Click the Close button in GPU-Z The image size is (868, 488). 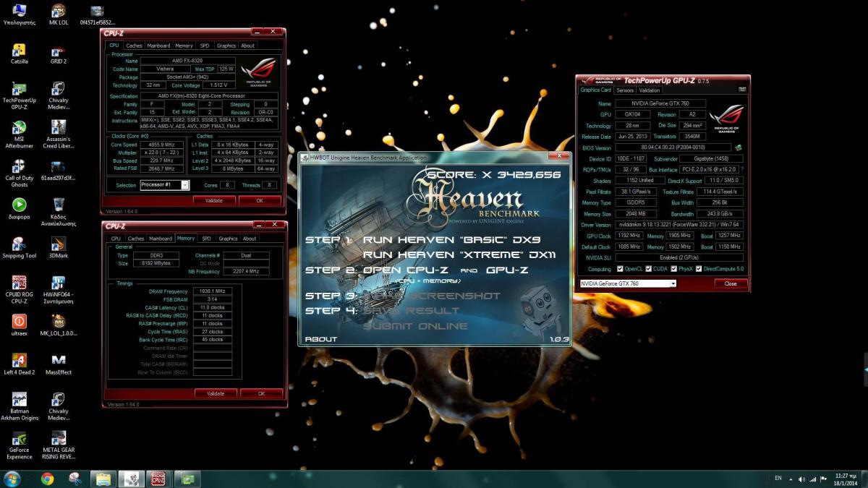tap(731, 283)
